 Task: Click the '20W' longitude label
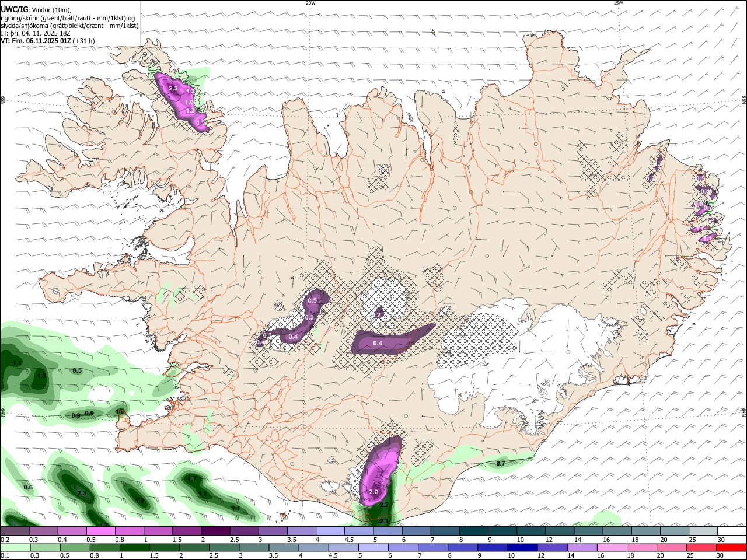[310, 3]
